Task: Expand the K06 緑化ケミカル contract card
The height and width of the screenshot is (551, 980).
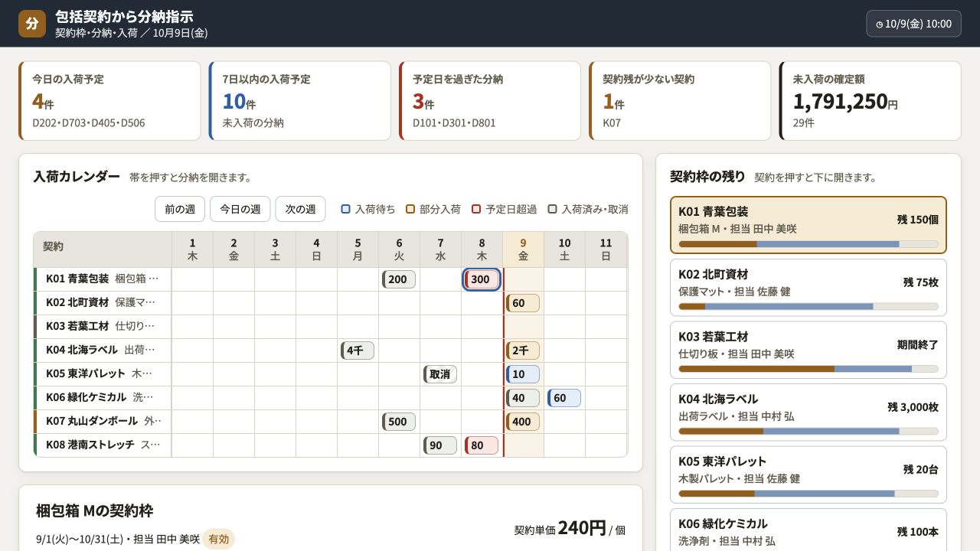Action: [x=808, y=530]
